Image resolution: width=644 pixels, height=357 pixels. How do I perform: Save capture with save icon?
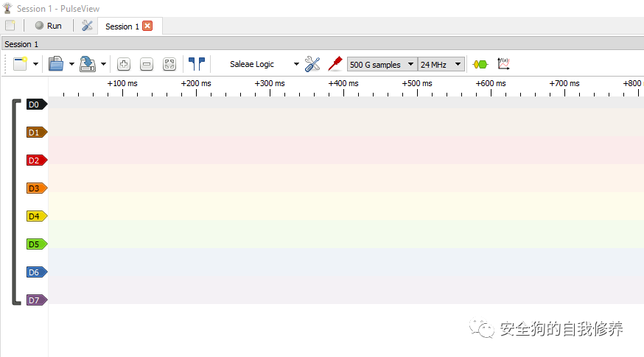(x=88, y=64)
